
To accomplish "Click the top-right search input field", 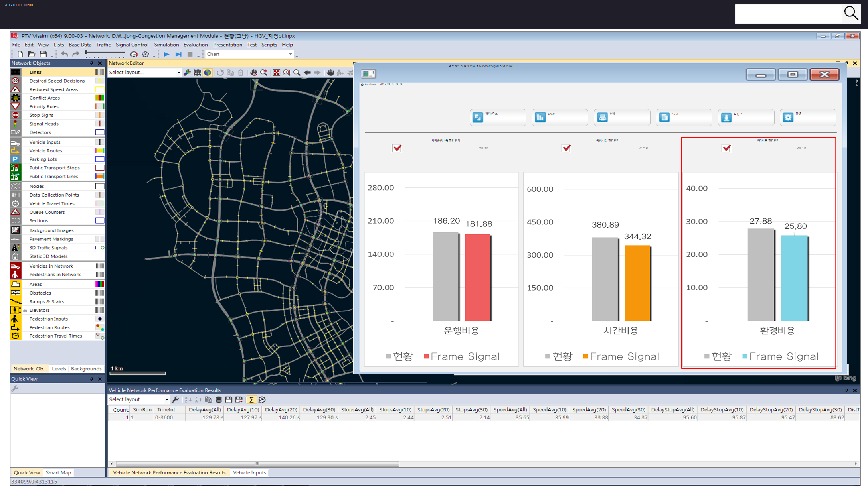I will 788,14.
